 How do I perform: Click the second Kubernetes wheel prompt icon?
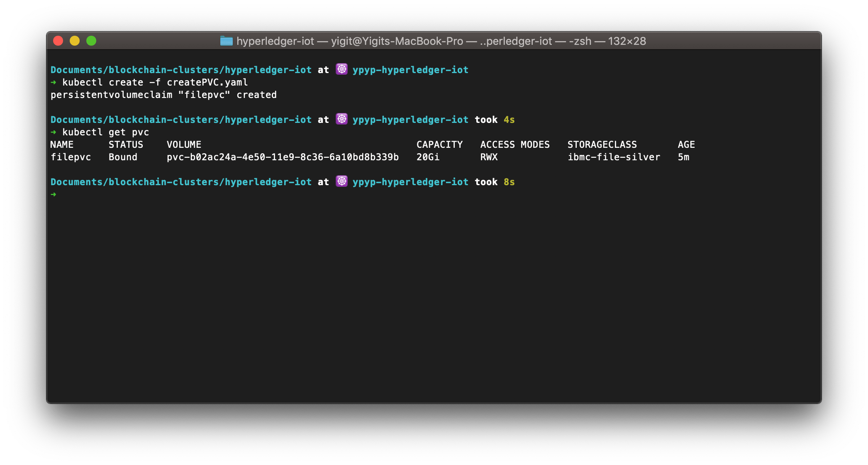pyautogui.click(x=341, y=119)
